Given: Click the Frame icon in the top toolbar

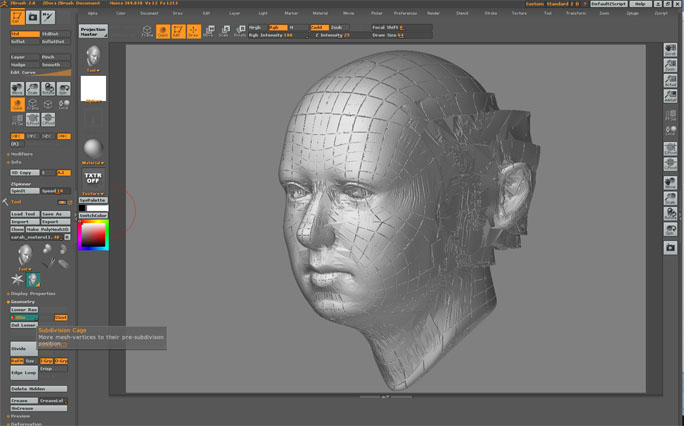Looking at the screenshot, I should (x=147, y=31).
